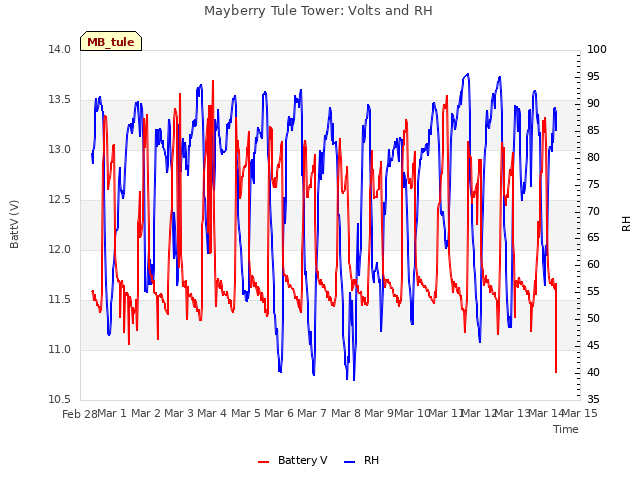Click the Mar 9 date label
Viewport: 640px width, 480px height.
tap(379, 413)
